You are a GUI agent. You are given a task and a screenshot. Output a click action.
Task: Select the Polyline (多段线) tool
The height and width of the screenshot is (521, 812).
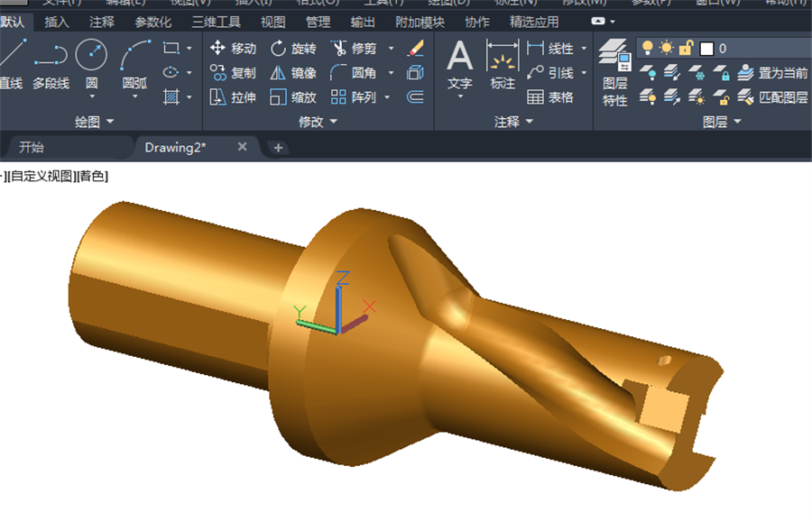[51, 65]
